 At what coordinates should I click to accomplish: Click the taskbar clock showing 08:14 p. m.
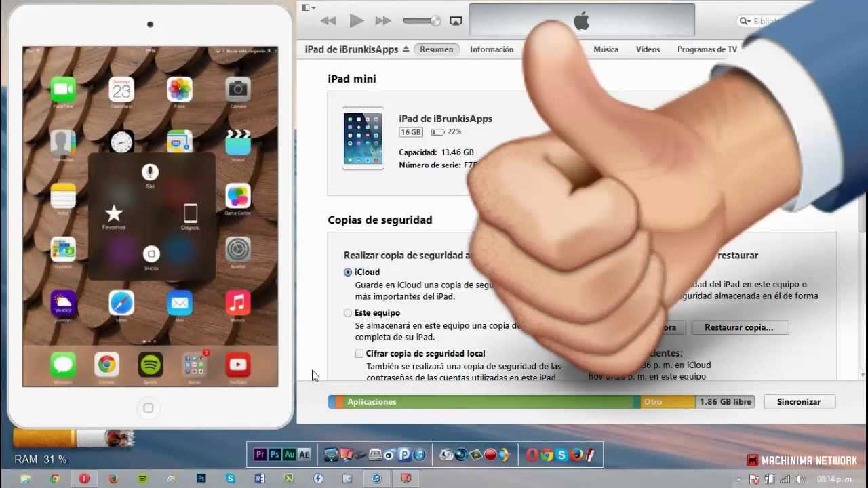835,479
